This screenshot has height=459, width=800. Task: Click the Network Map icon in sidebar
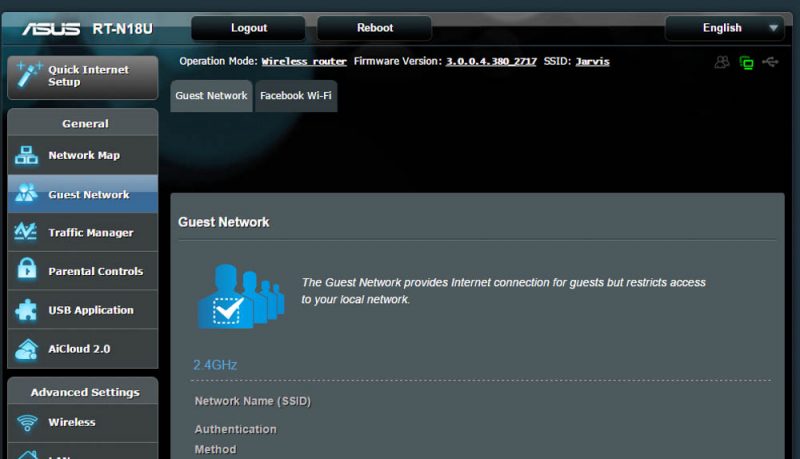point(26,155)
